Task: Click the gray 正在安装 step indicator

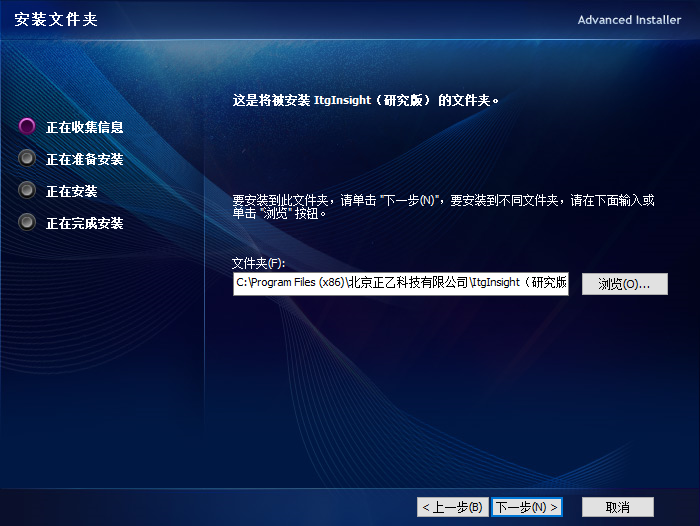Action: click(x=27, y=190)
